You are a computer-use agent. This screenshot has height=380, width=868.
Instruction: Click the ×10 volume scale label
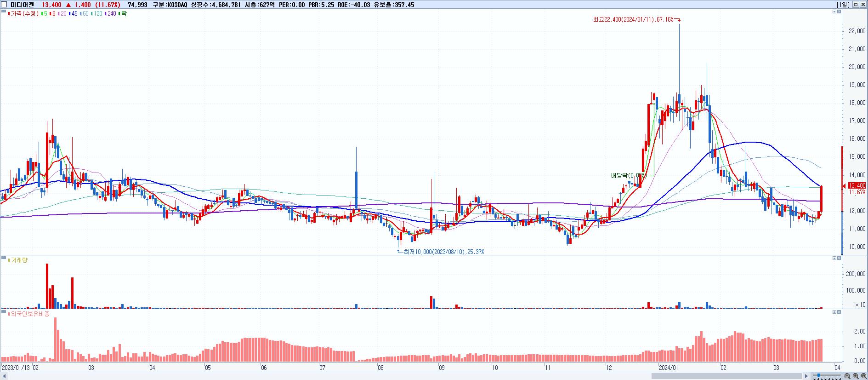(860, 305)
